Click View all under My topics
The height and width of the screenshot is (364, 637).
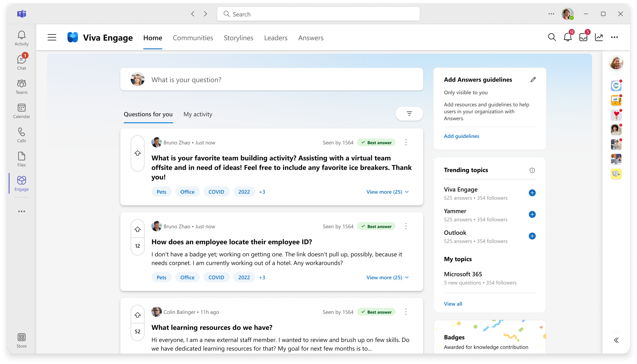tap(453, 304)
